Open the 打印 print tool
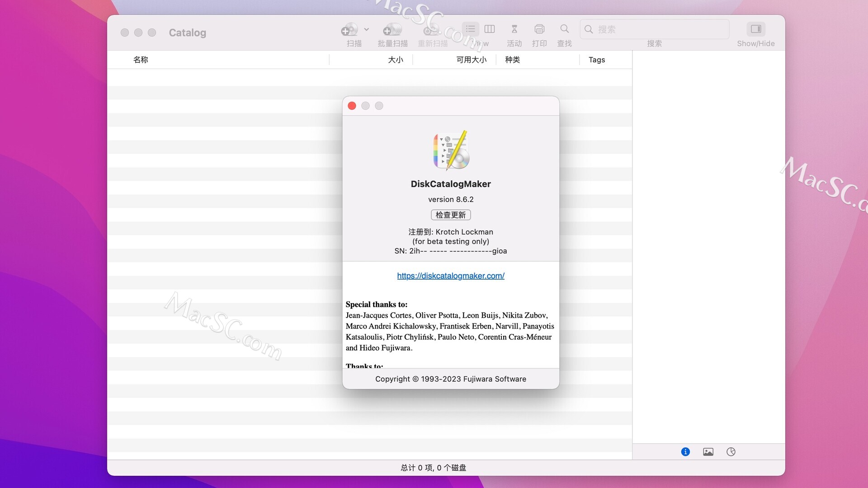 539,29
